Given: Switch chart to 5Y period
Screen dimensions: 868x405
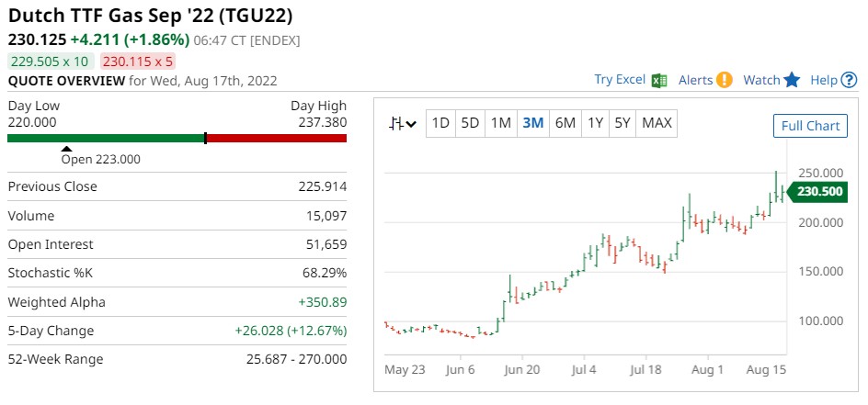Looking at the screenshot, I should tap(622, 123).
